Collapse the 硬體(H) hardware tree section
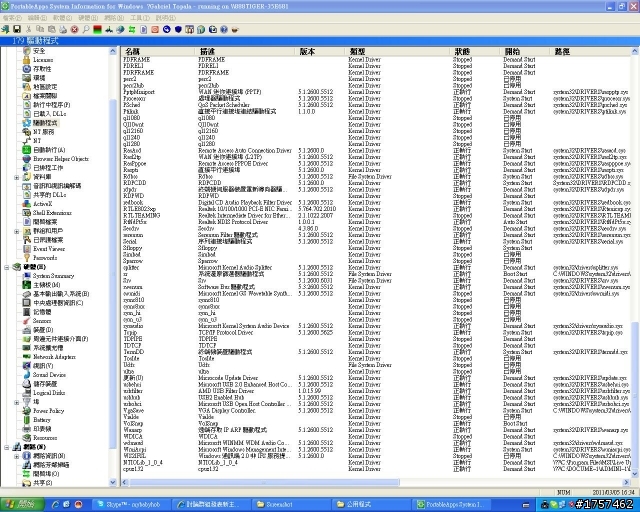The image size is (640, 512). [7, 267]
